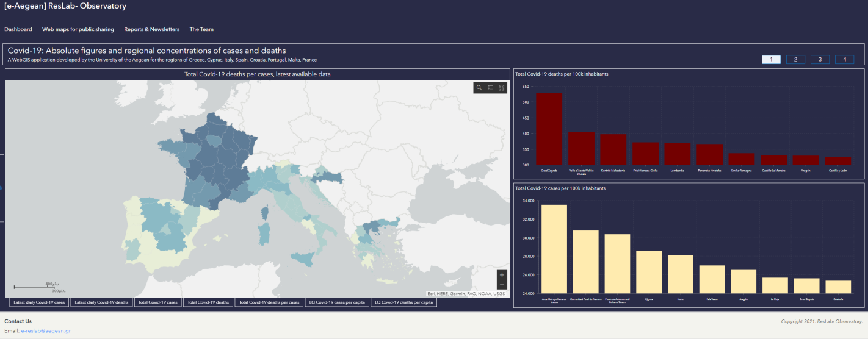Show the map legend list icon
Viewport: 868px width, 339px height.
click(490, 88)
